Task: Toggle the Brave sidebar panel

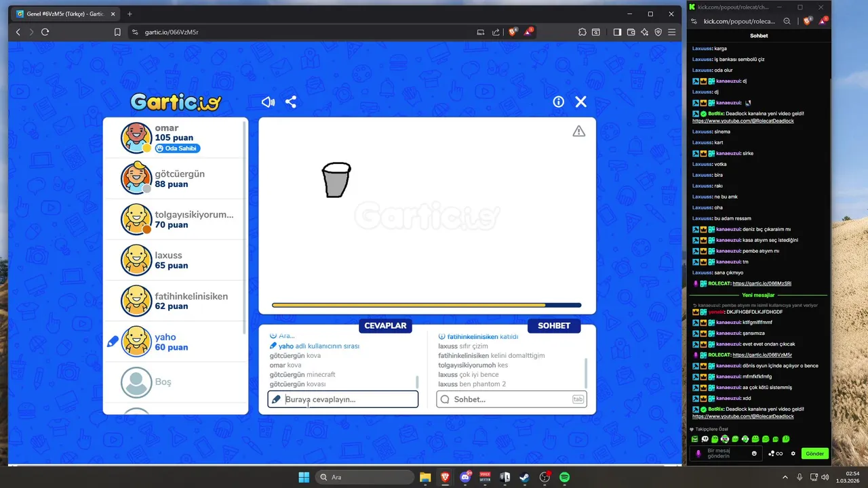Action: 617,32
